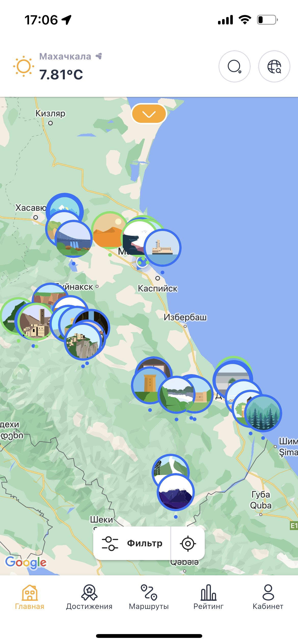This screenshot has height=644, width=298.
Task: Select the Махачкала city label
Action: tap(65, 56)
